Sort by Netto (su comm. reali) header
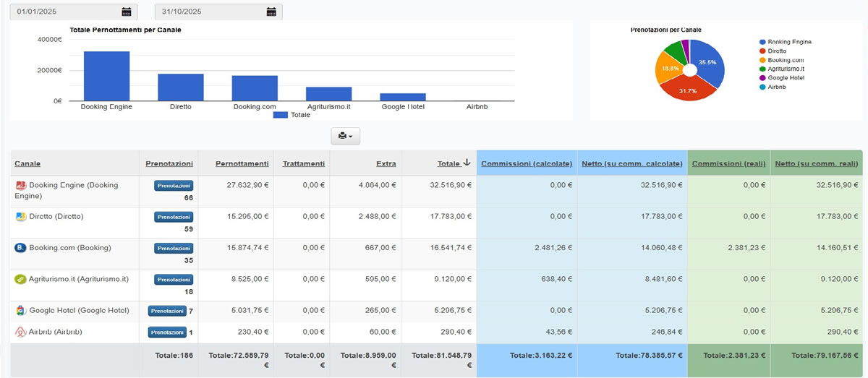 click(817, 164)
